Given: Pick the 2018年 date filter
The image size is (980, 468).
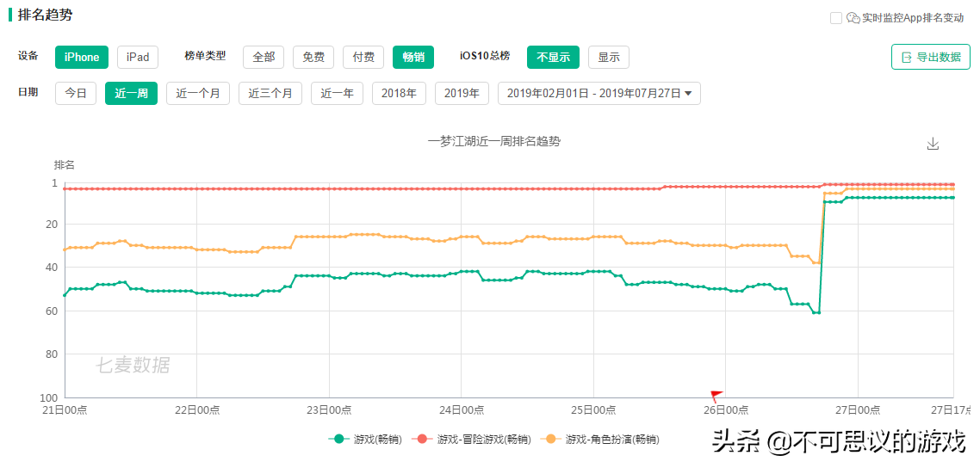Looking at the screenshot, I should pyautogui.click(x=399, y=94).
